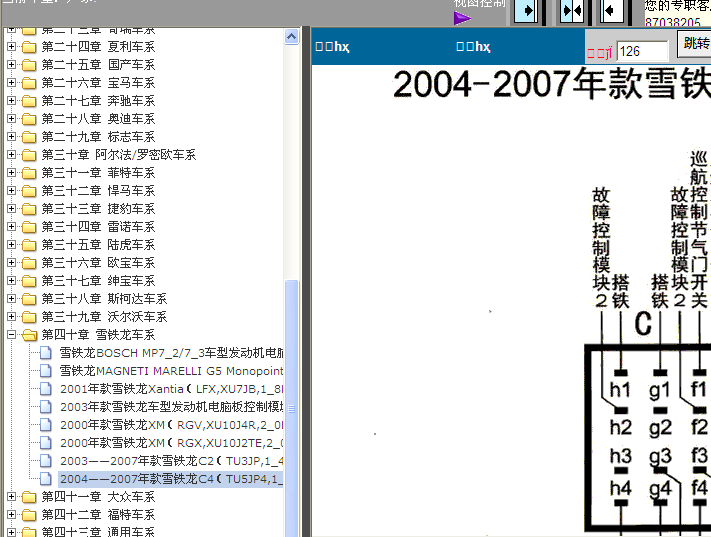Viewport: 711px width, 537px height.
Task: Click folder icon of 第三十六章 欧宝车系
Action: pyautogui.click(x=29, y=263)
